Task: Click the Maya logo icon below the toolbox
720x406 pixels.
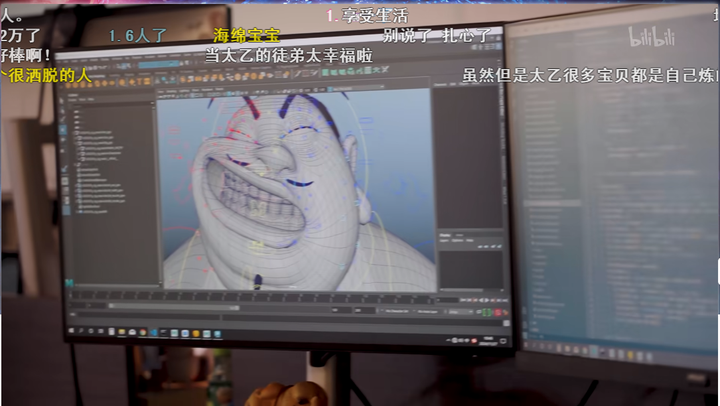Action: pyautogui.click(x=69, y=283)
